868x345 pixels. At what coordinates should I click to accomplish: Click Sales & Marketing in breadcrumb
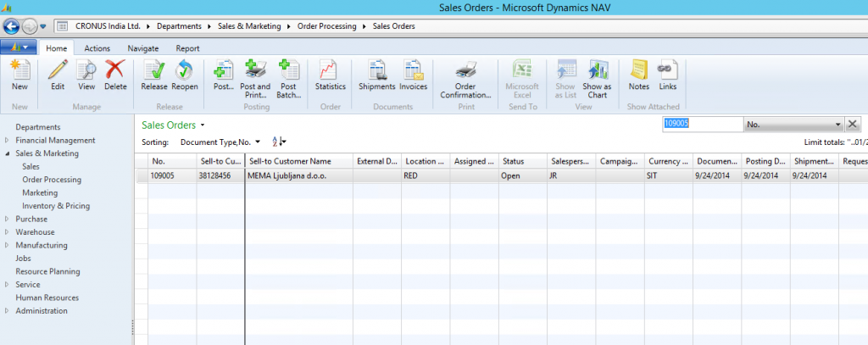tap(248, 26)
